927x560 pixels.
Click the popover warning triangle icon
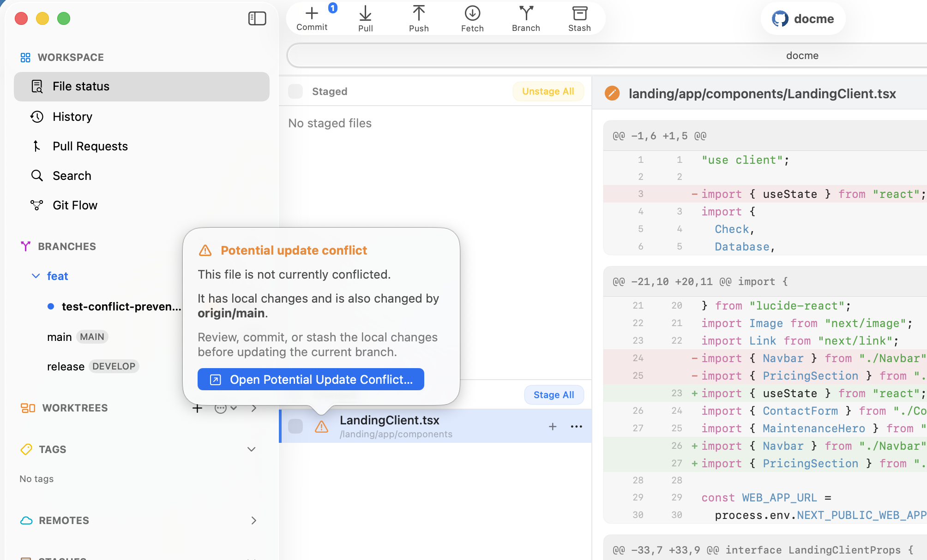point(205,250)
